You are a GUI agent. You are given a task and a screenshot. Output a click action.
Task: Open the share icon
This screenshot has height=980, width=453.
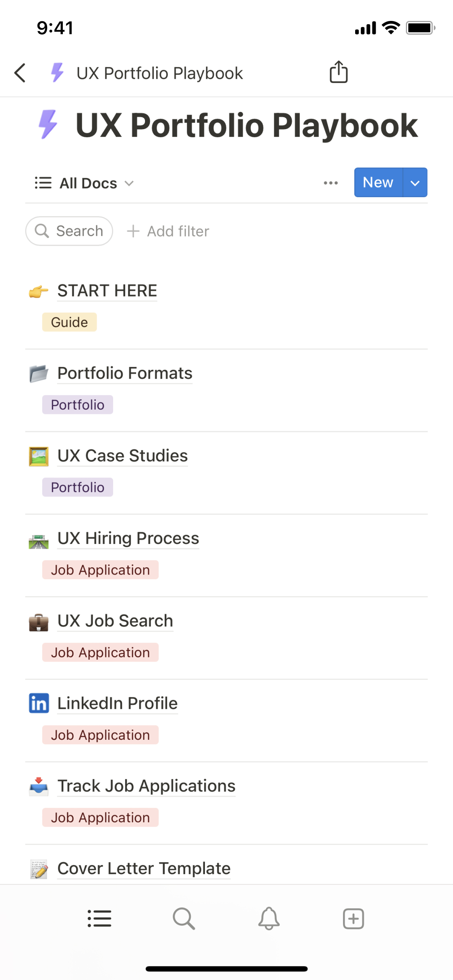[338, 72]
